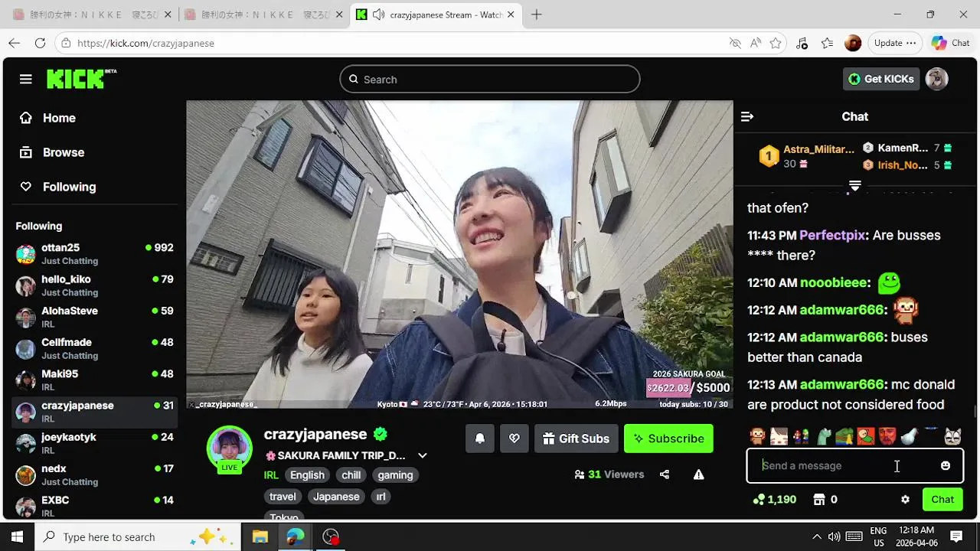Click the travel tag
The height and width of the screenshot is (551, 980).
283,497
